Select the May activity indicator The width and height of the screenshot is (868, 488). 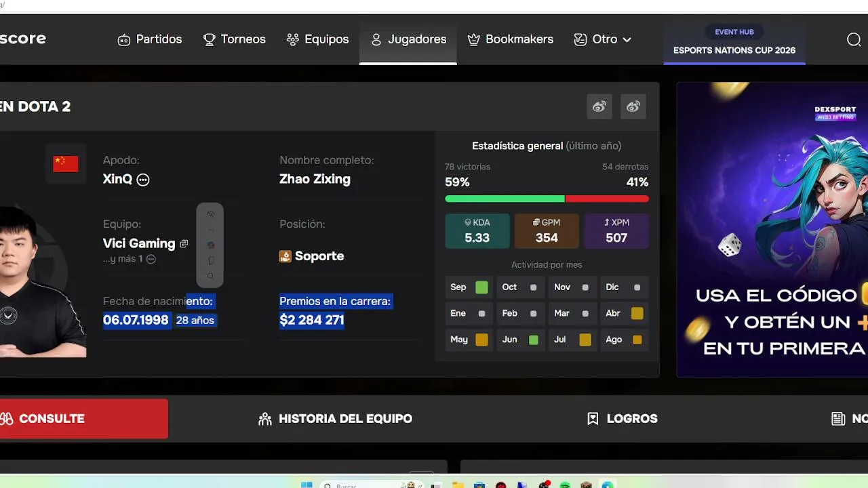481,340
